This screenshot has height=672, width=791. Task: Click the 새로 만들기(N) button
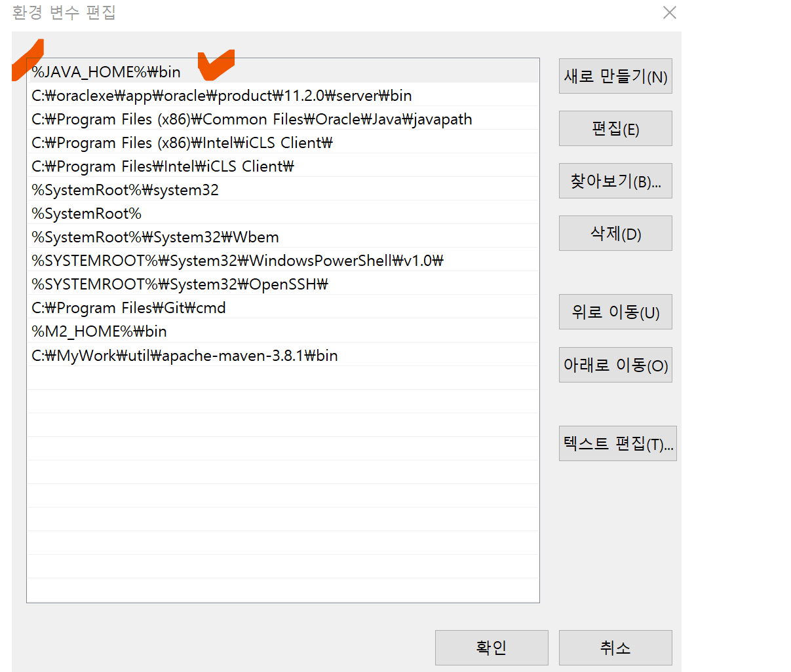(x=615, y=77)
